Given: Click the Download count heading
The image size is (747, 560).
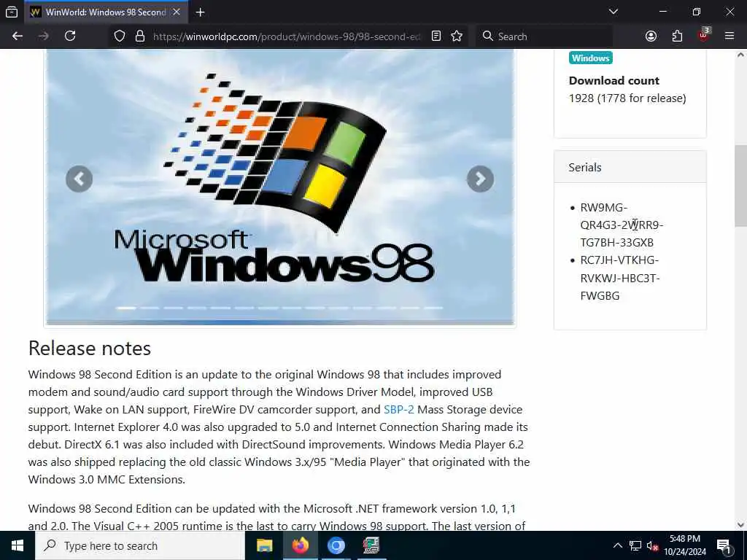Looking at the screenshot, I should 614,80.
